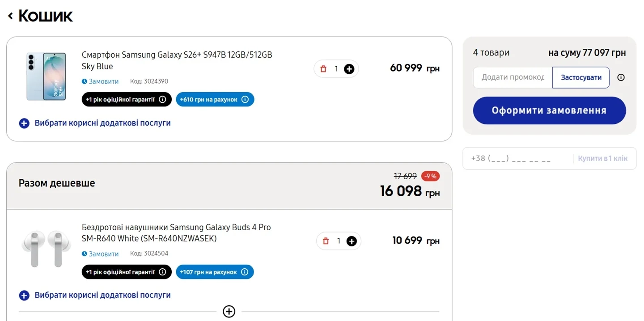Apply promo code with the Застосувати button
The image size is (644, 321).
pos(580,77)
